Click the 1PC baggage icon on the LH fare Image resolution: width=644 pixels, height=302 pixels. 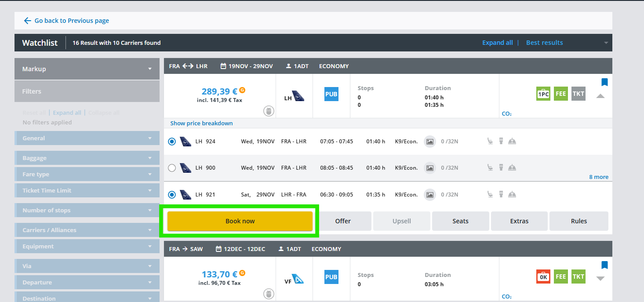pos(543,94)
